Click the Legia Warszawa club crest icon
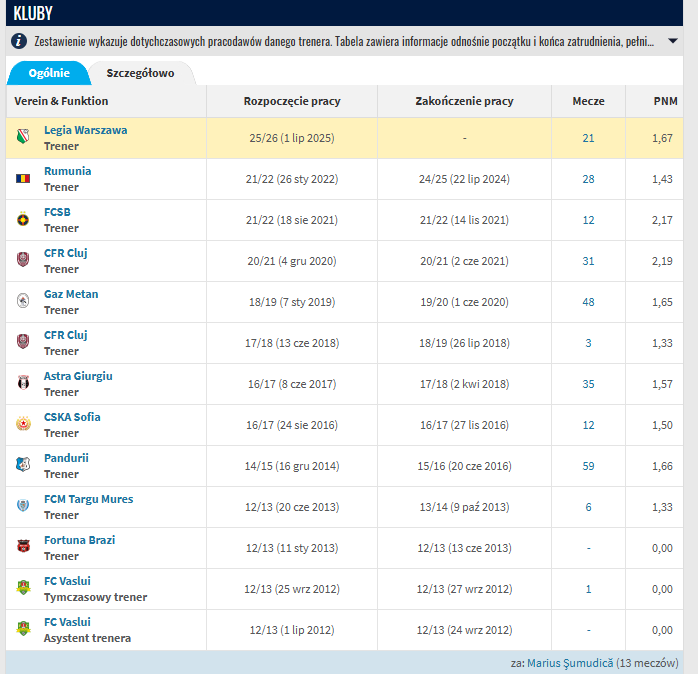This screenshot has width=698, height=674. [x=24, y=138]
